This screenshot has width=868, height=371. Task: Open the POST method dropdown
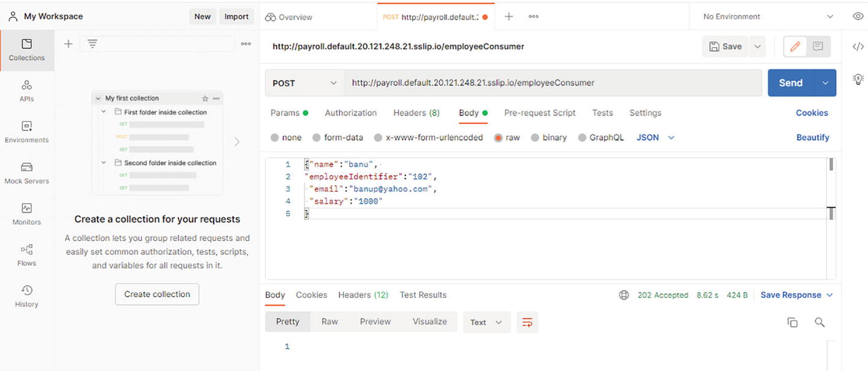304,83
